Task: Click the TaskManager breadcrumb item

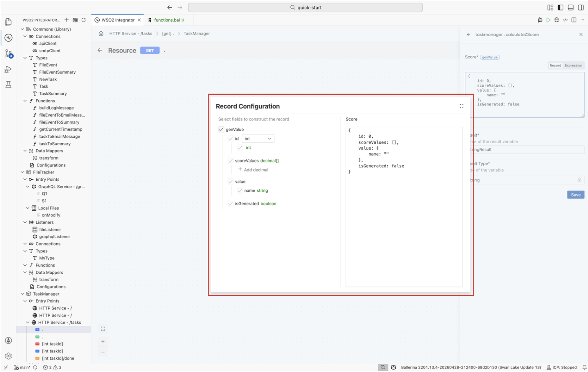Action: [x=197, y=34]
